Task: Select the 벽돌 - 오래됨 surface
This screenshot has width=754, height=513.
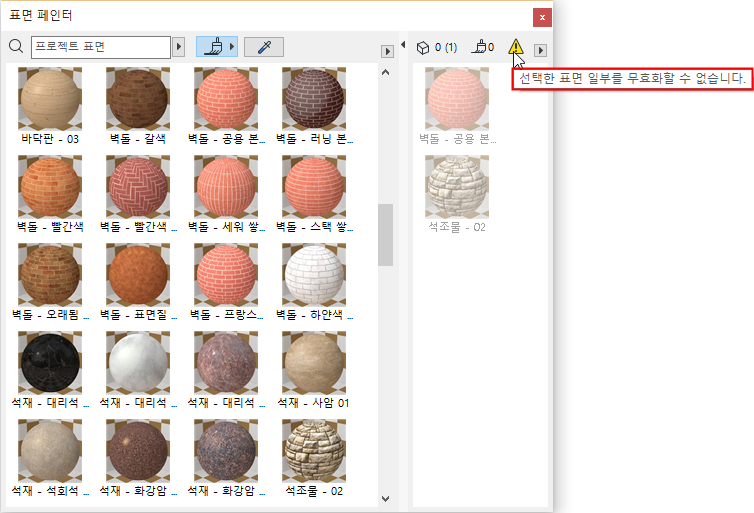Action: coord(50,282)
